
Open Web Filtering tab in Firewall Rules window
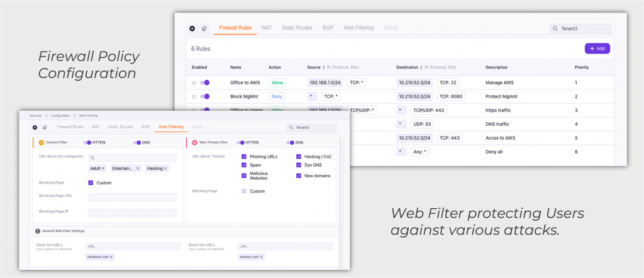[358, 28]
